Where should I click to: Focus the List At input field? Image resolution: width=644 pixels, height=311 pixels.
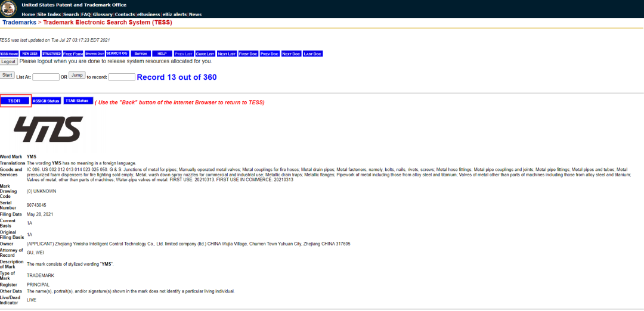46,77
